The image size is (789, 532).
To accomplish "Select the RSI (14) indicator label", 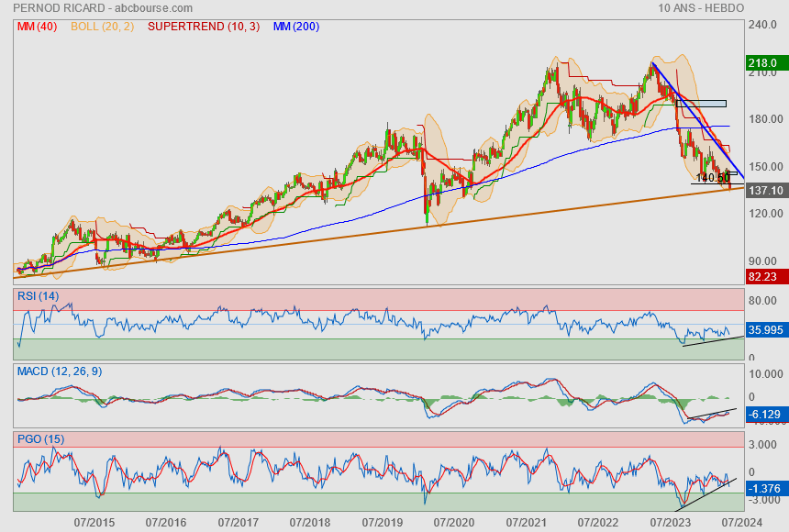I will 38,296.
